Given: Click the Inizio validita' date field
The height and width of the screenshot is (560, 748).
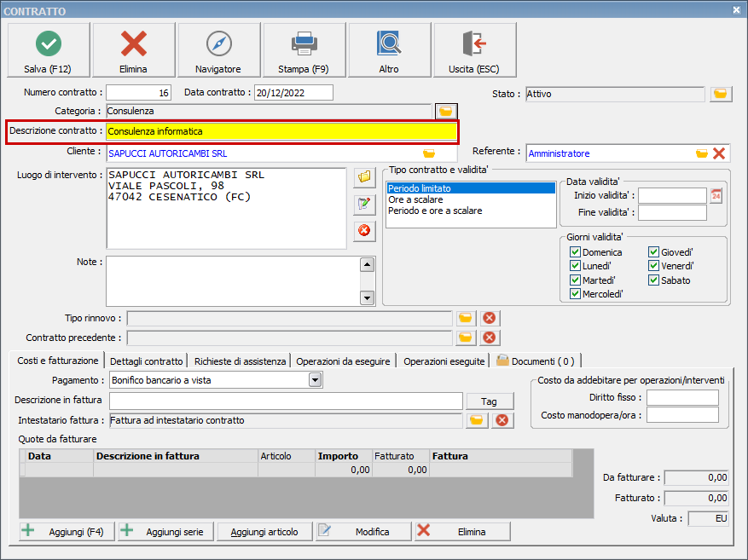Looking at the screenshot, I should point(673,195).
